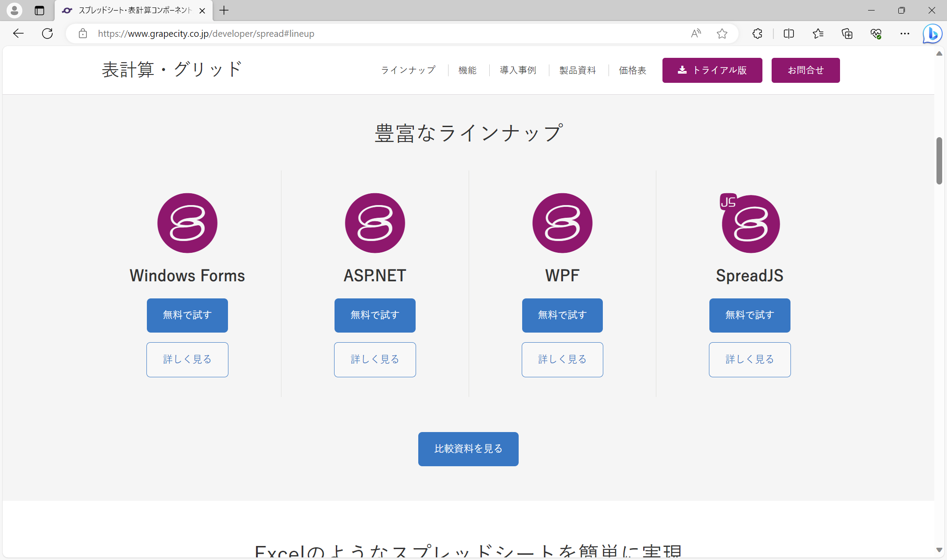Click the SpreadJS logo icon

[750, 223]
